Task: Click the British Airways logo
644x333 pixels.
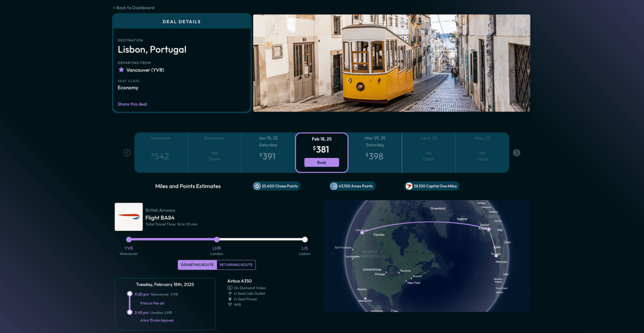Action: click(129, 217)
